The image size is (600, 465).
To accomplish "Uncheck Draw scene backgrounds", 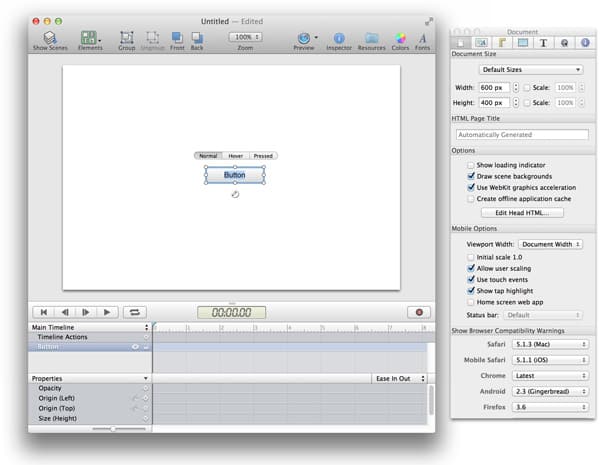I will 472,176.
